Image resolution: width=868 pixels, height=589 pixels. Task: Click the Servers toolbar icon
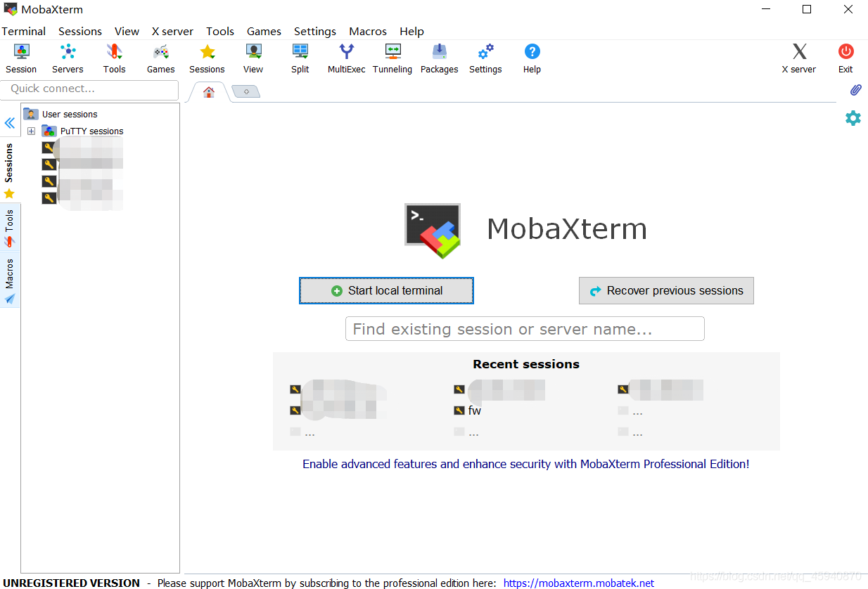click(68, 58)
